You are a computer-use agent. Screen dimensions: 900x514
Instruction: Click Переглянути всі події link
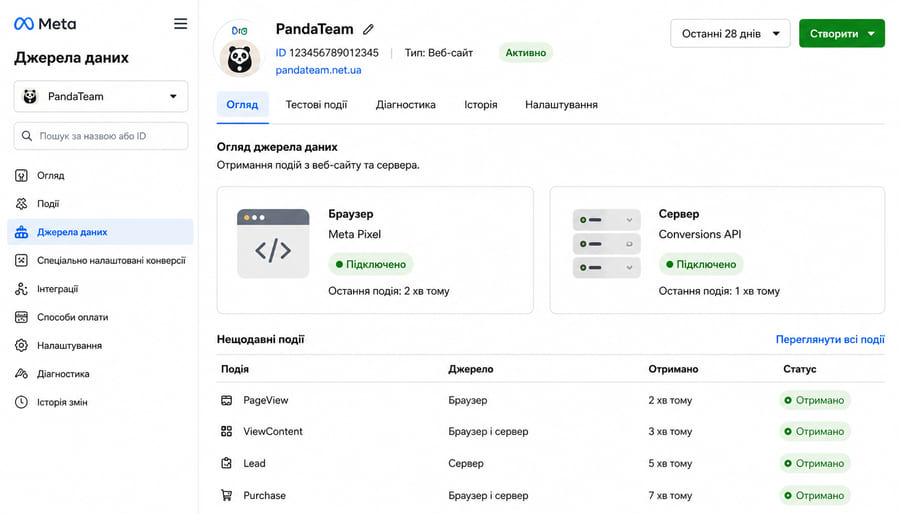pos(830,340)
